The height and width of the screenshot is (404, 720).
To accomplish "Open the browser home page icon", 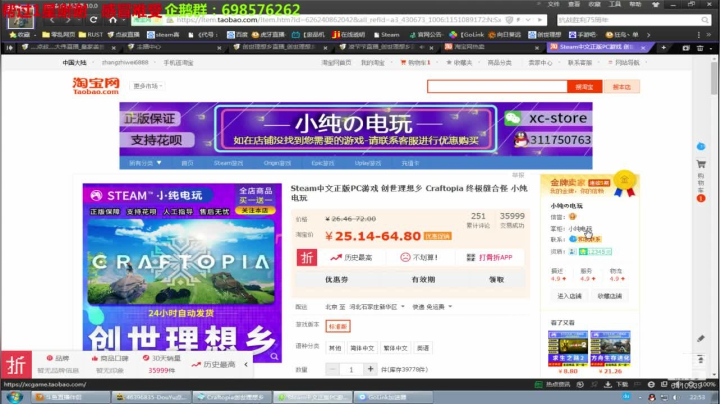I will coord(112,20).
